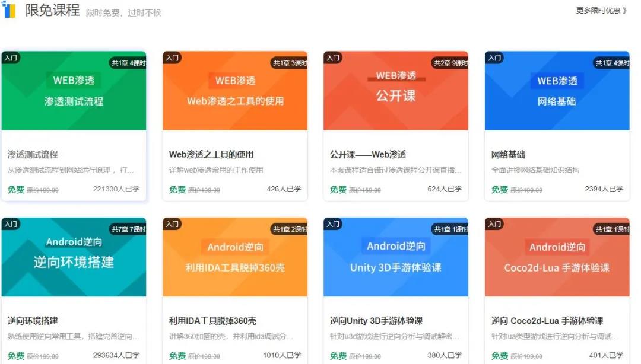The height and width of the screenshot is (364, 641).
Task: Click the 入门 badge on 公开课 card
Action: 333,58
